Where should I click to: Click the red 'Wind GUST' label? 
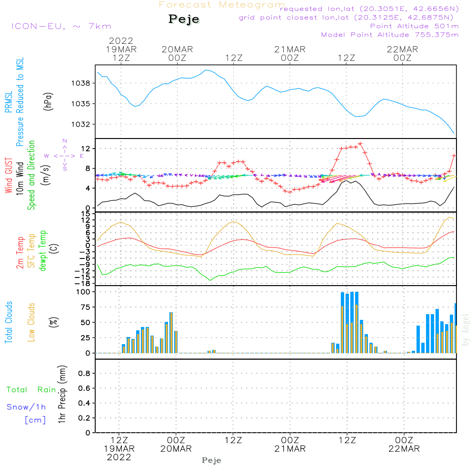[x=9, y=175]
